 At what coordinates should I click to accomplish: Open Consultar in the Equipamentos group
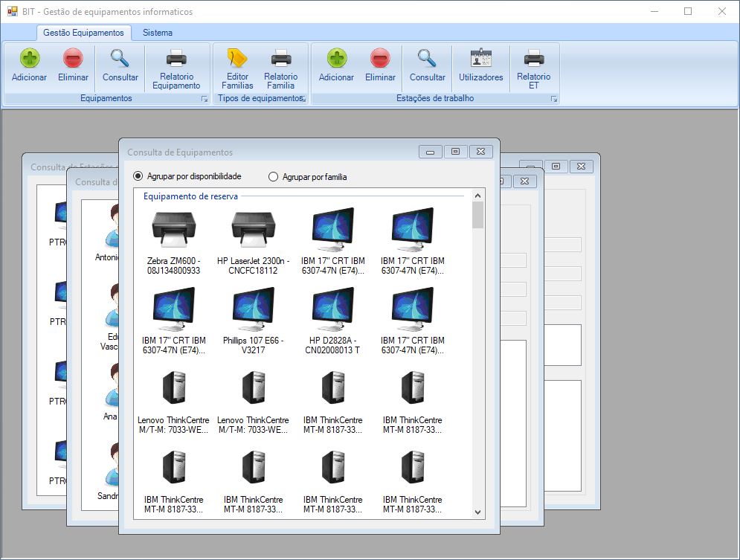pyautogui.click(x=120, y=65)
